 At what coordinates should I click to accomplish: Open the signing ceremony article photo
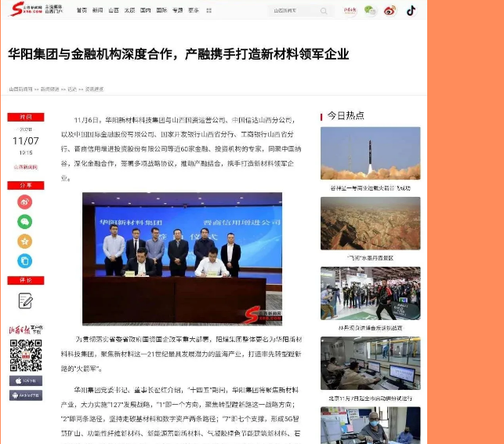pyautogui.click(x=183, y=259)
